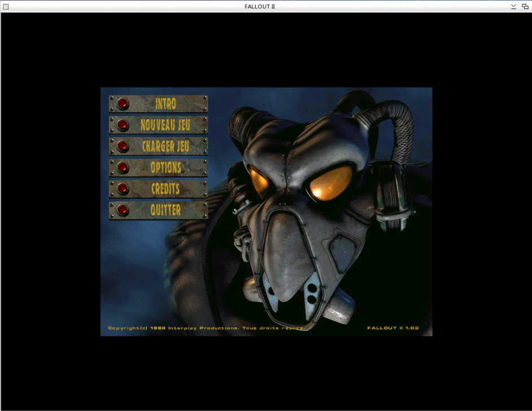Click the Interplay Productions copyright text

click(206, 328)
